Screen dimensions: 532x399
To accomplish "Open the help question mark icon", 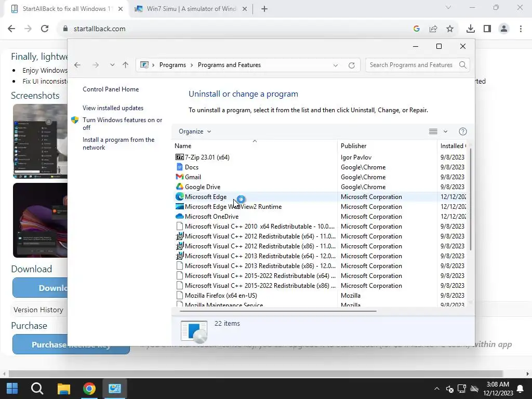I will [463, 131].
